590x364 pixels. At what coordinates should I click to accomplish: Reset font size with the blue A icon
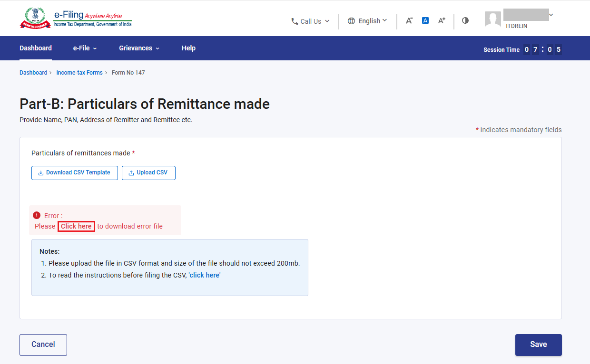[425, 20]
